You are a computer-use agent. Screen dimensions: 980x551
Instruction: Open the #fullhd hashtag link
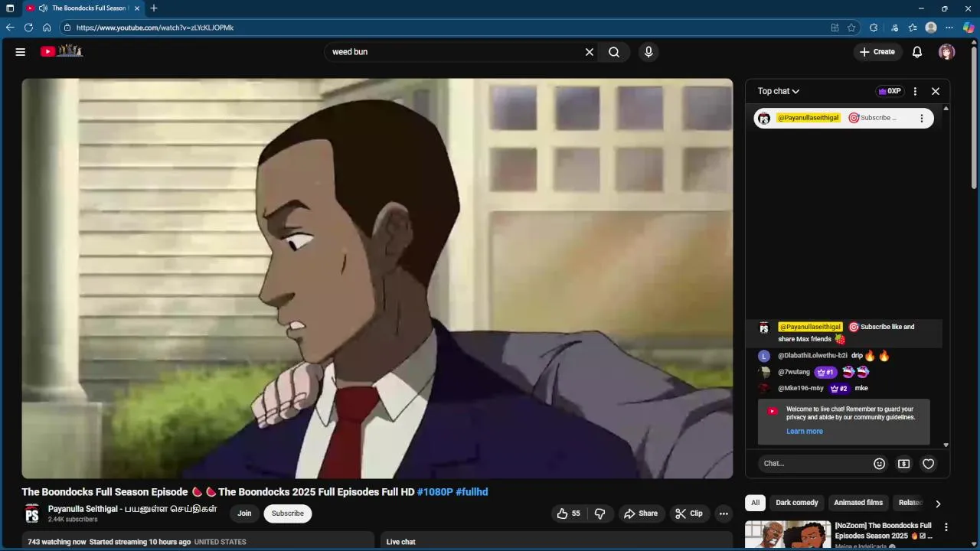472,492
